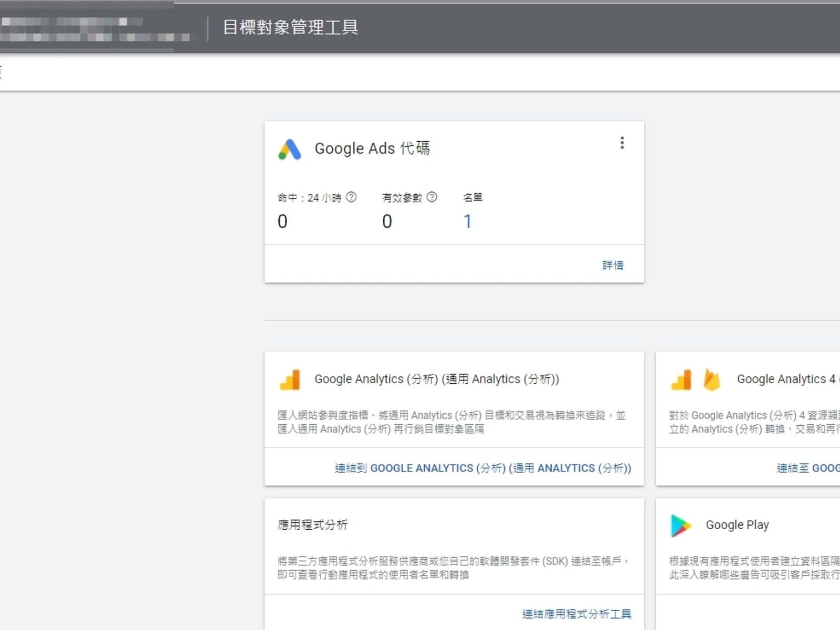Click the Google Ads 代碼 card title
The height and width of the screenshot is (630, 840).
[372, 149]
